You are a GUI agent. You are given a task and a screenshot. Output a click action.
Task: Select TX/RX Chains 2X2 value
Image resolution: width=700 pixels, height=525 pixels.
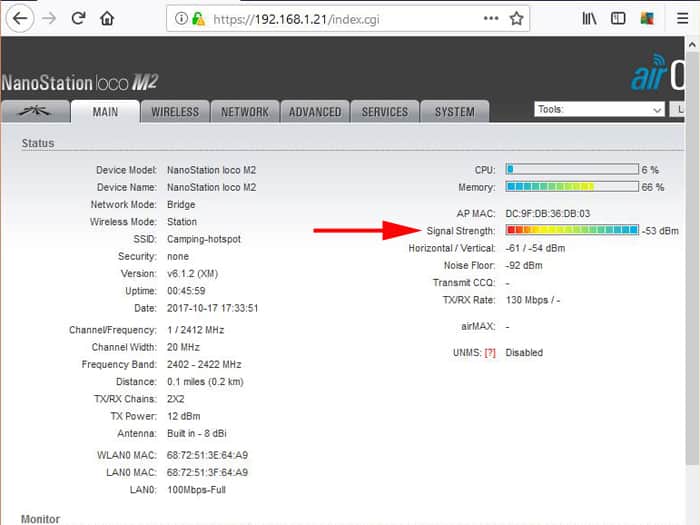click(175, 399)
